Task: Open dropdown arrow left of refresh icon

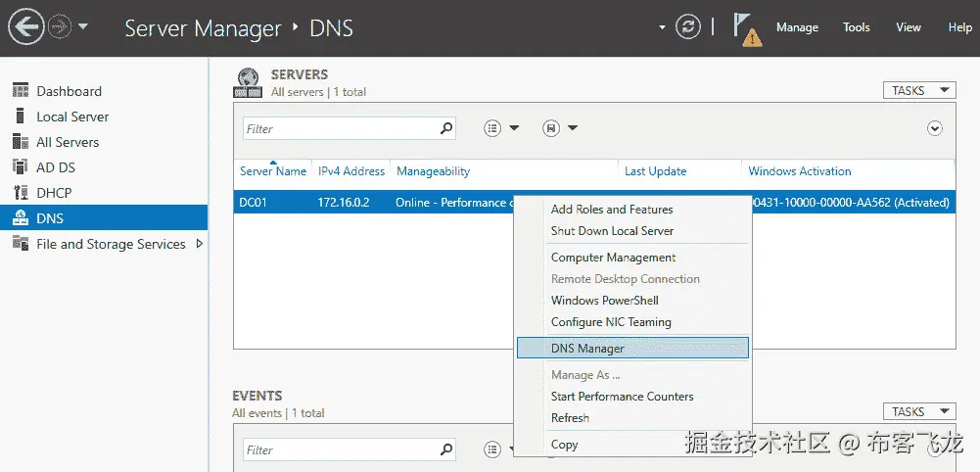Action: pos(663,27)
